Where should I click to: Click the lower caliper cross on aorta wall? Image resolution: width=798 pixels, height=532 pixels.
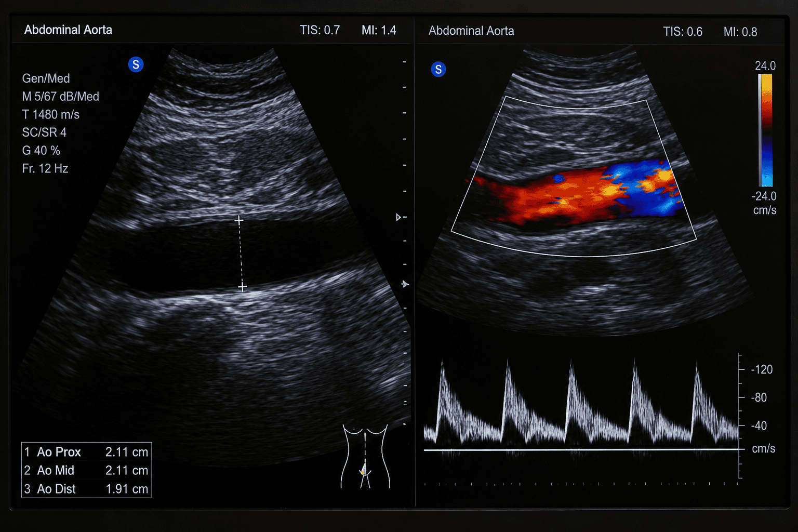(x=242, y=287)
